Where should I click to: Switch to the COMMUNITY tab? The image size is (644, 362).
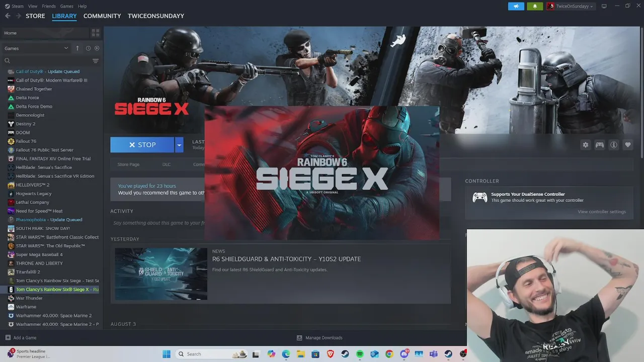point(102,16)
